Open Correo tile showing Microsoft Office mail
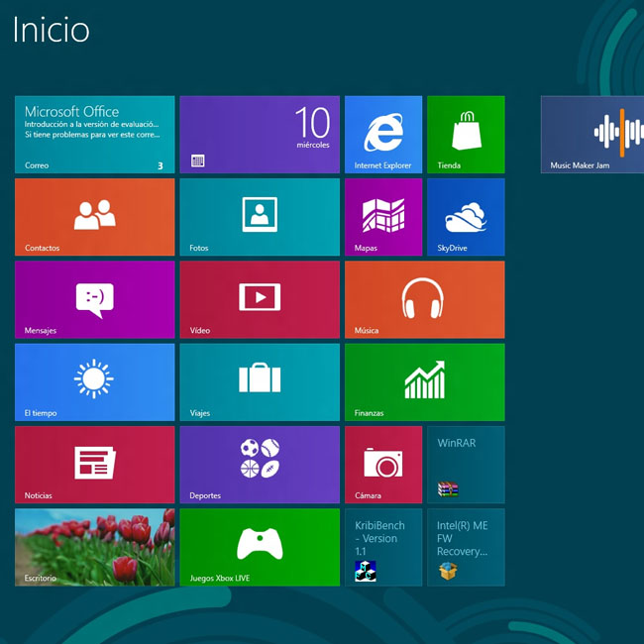Screen dimensions: 644x644 tap(94, 135)
